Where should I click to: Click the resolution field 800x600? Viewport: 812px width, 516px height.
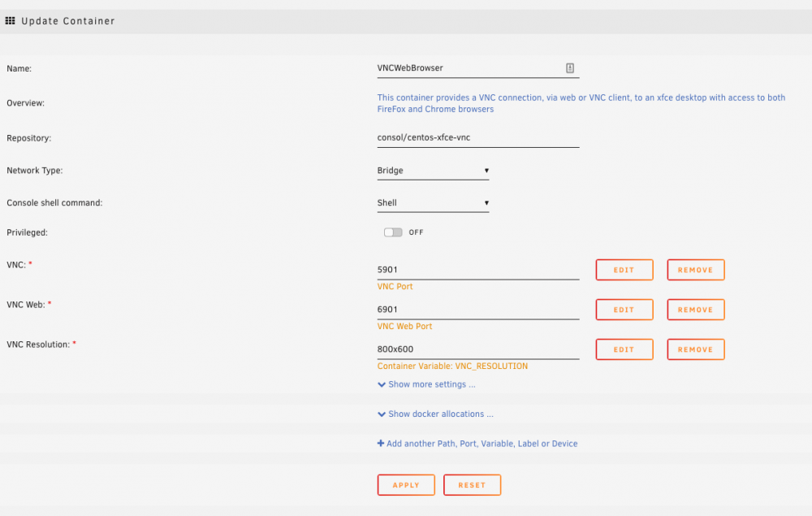478,349
